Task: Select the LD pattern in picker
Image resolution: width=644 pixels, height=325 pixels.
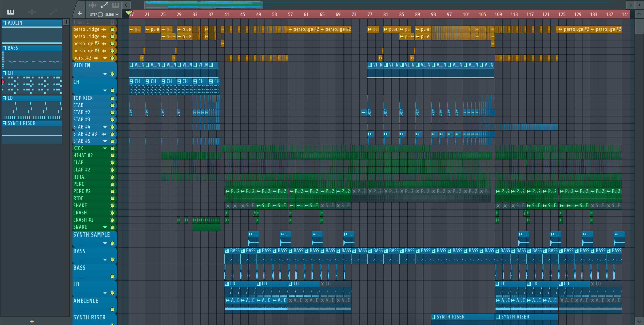Action: click(x=32, y=107)
